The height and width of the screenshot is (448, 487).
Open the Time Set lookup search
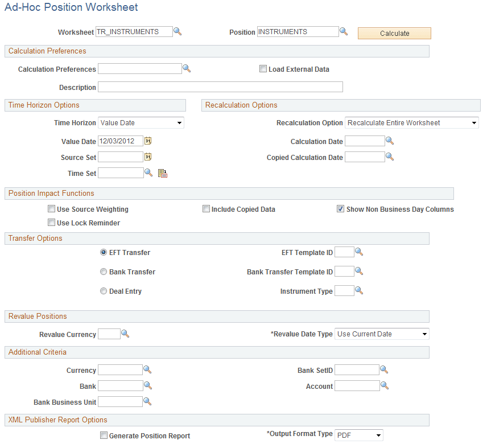tap(148, 172)
